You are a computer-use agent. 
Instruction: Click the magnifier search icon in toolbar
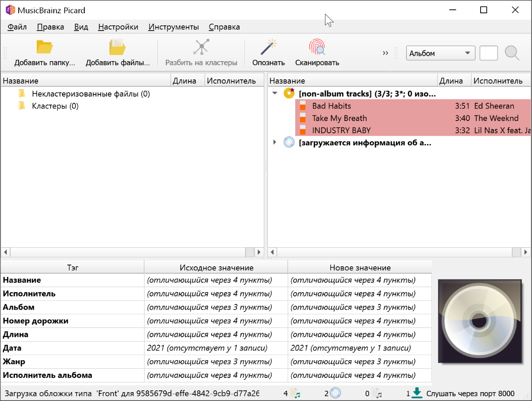[512, 53]
